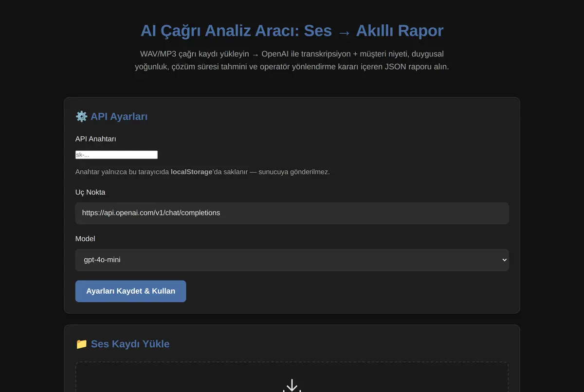Viewport: 584px width, 392px height.
Task: Click the Model label text
Action: pyautogui.click(x=85, y=239)
